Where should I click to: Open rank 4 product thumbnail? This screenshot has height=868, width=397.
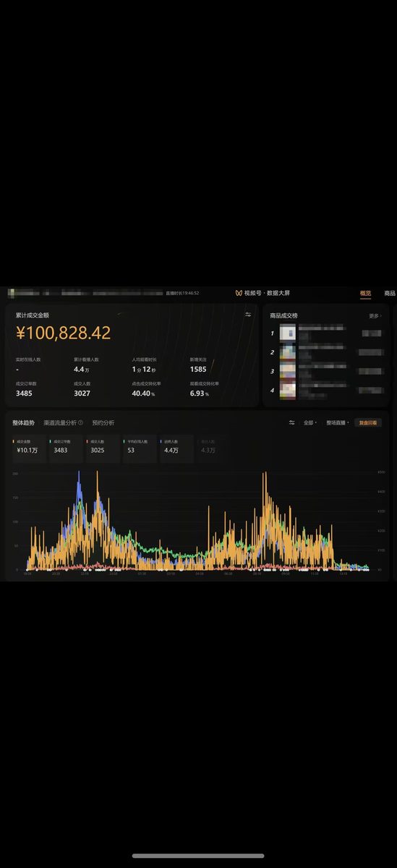(287, 390)
